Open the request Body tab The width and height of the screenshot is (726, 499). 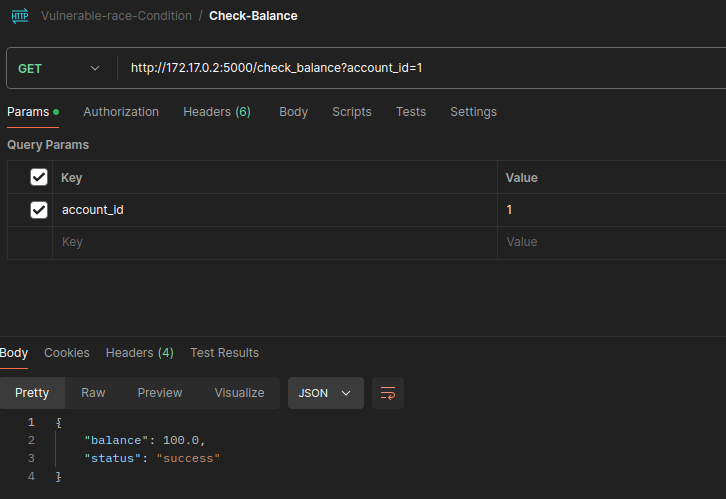tap(294, 112)
